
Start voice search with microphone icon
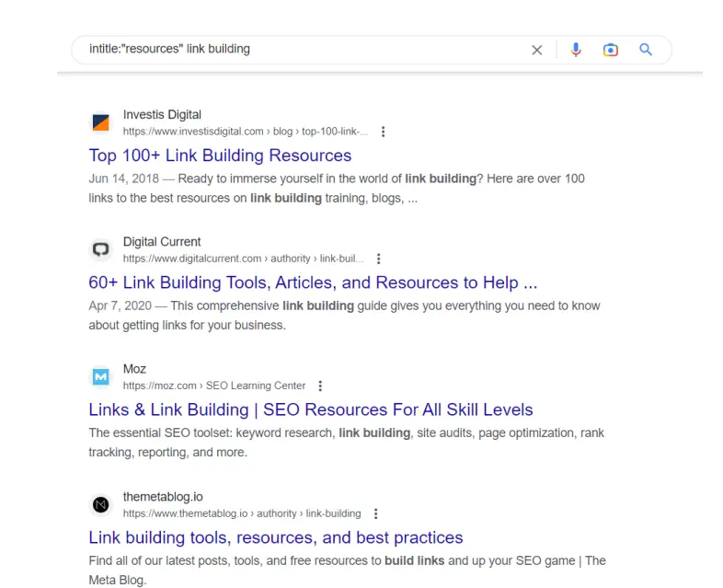tap(576, 50)
